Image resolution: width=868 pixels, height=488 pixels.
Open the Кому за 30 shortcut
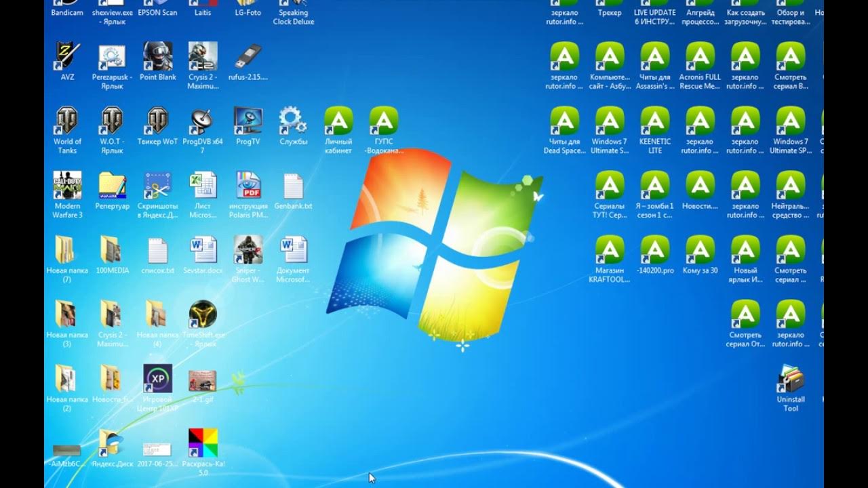[x=700, y=249]
